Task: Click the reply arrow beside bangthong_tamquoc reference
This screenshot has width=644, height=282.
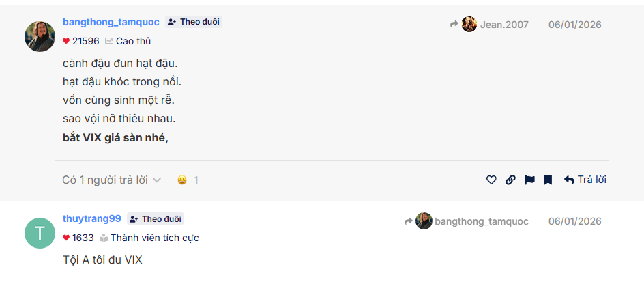Action: click(x=409, y=221)
